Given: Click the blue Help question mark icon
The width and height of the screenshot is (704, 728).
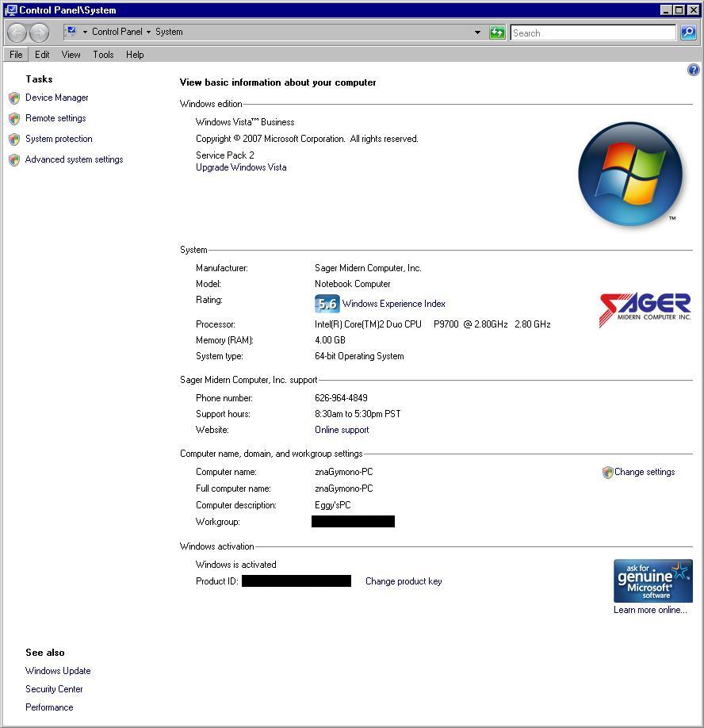Looking at the screenshot, I should click(693, 70).
